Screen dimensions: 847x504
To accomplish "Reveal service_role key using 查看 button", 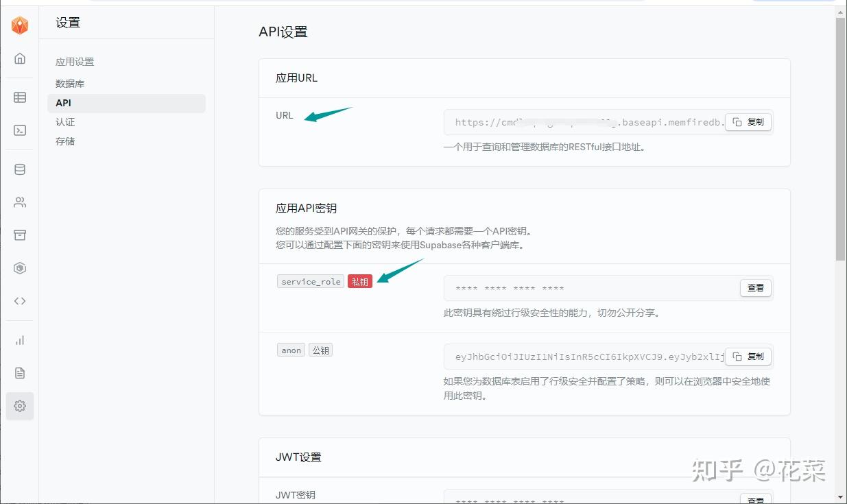I will [x=755, y=288].
